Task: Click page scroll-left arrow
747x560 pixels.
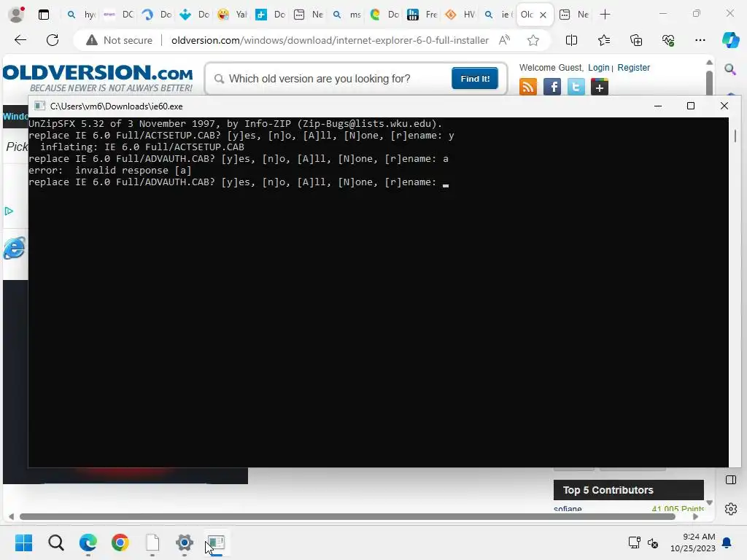Action: pyautogui.click(x=11, y=517)
